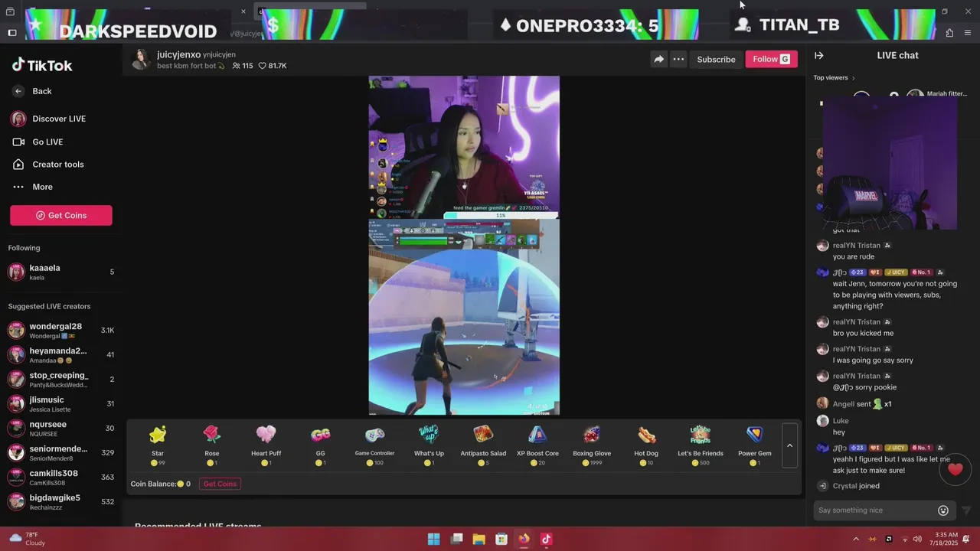Open the three-dot options menu

coord(678,59)
